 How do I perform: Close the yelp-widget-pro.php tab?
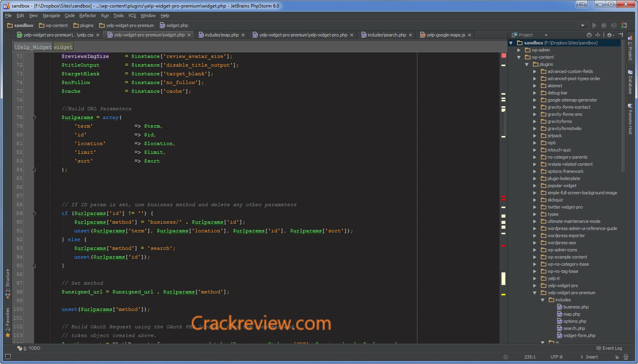(352, 35)
